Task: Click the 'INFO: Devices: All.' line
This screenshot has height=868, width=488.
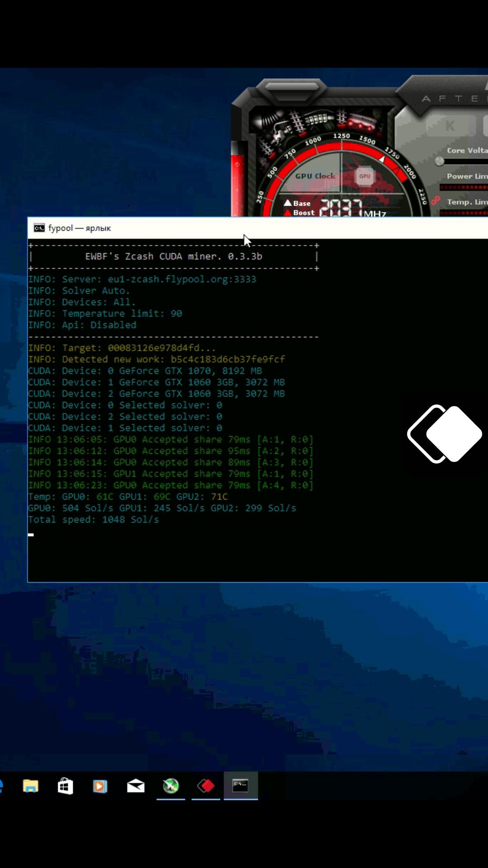Action: [82, 302]
